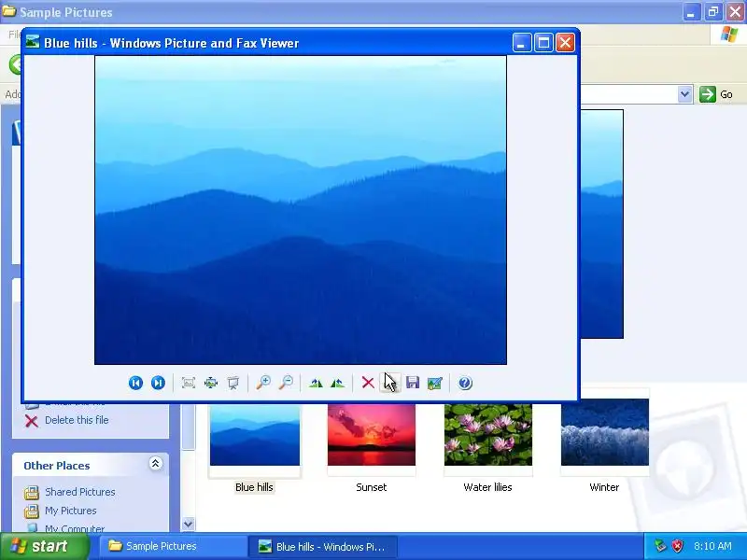Image resolution: width=747 pixels, height=560 pixels.
Task: Click the red security shield tray icon
Action: tap(677, 546)
